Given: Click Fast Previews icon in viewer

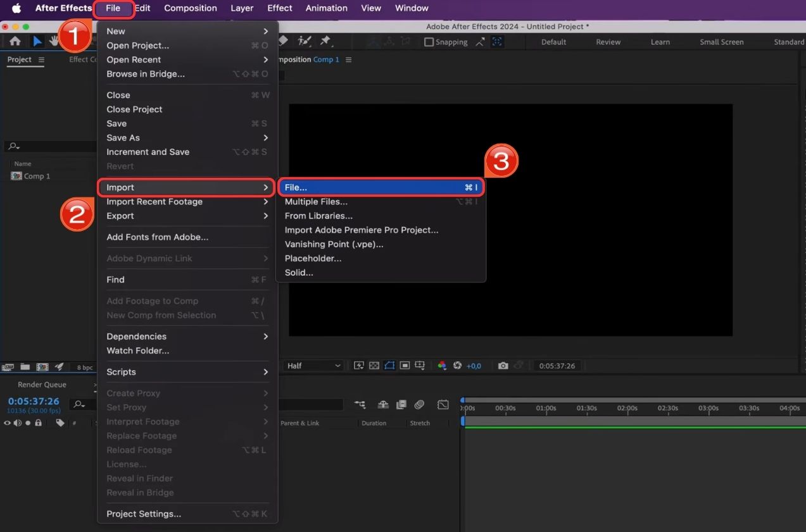Looking at the screenshot, I should click(x=359, y=366).
